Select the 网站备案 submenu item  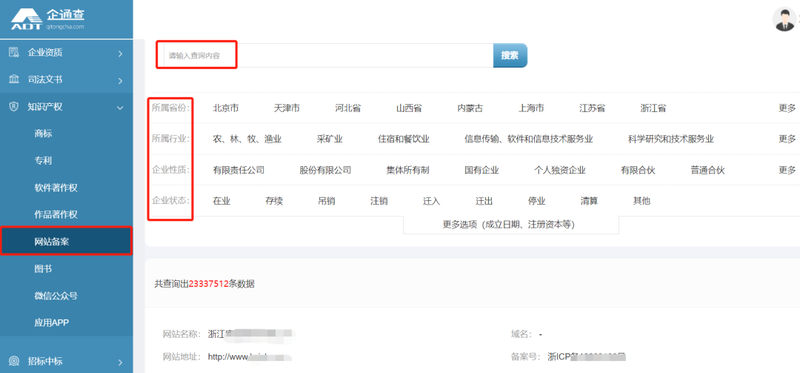tap(66, 241)
